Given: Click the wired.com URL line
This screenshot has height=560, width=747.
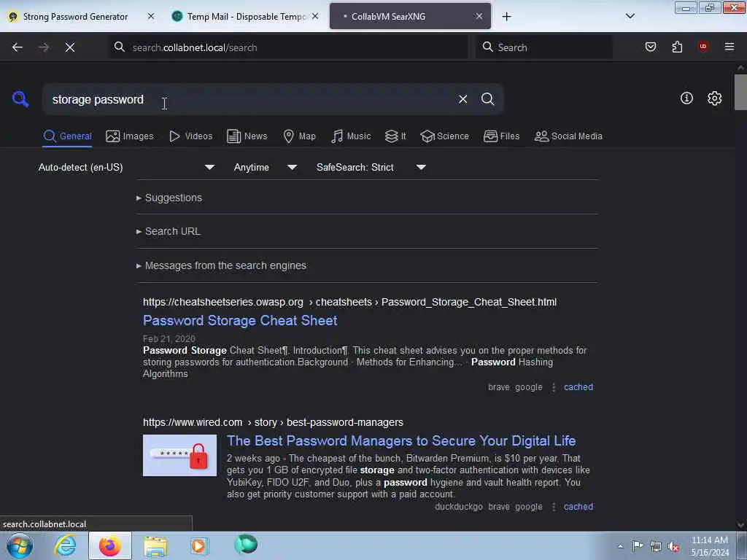Looking at the screenshot, I should 273,422.
